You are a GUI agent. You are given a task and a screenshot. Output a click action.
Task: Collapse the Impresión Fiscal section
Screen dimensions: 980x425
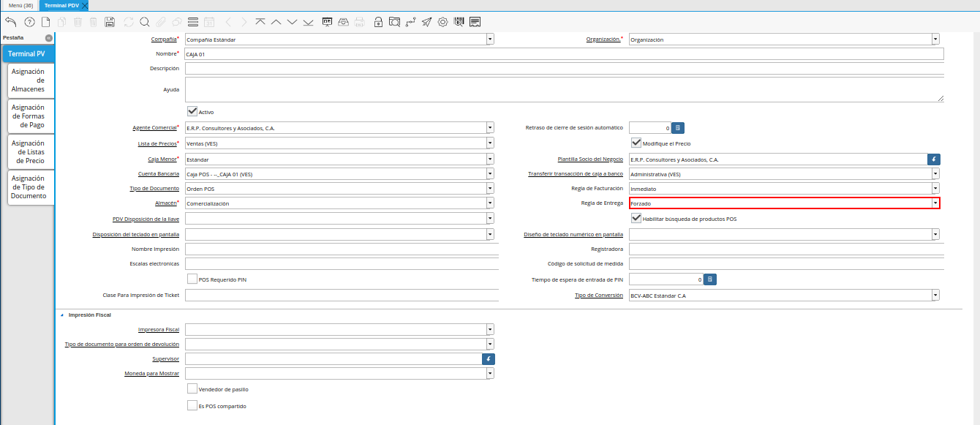point(61,315)
